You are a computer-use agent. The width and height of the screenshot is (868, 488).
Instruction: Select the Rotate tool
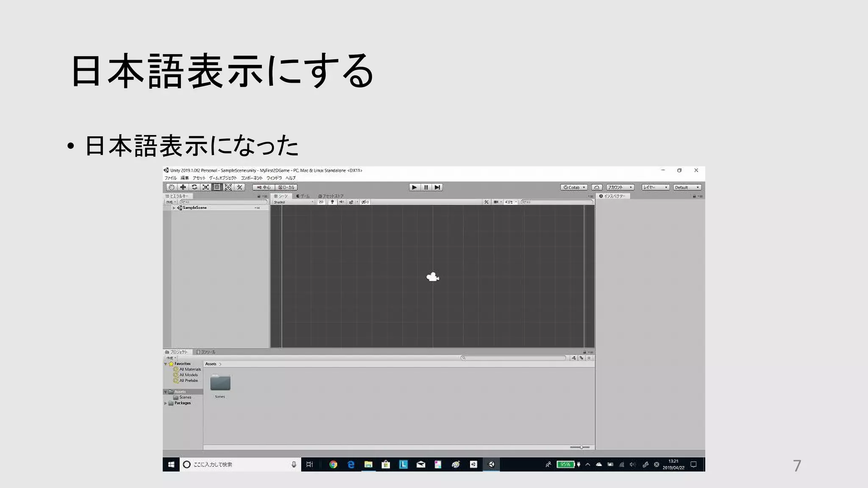[x=195, y=187]
